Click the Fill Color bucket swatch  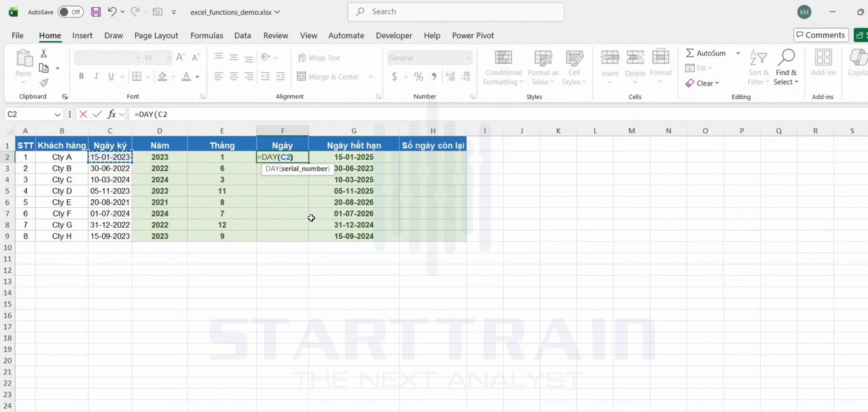tap(162, 77)
